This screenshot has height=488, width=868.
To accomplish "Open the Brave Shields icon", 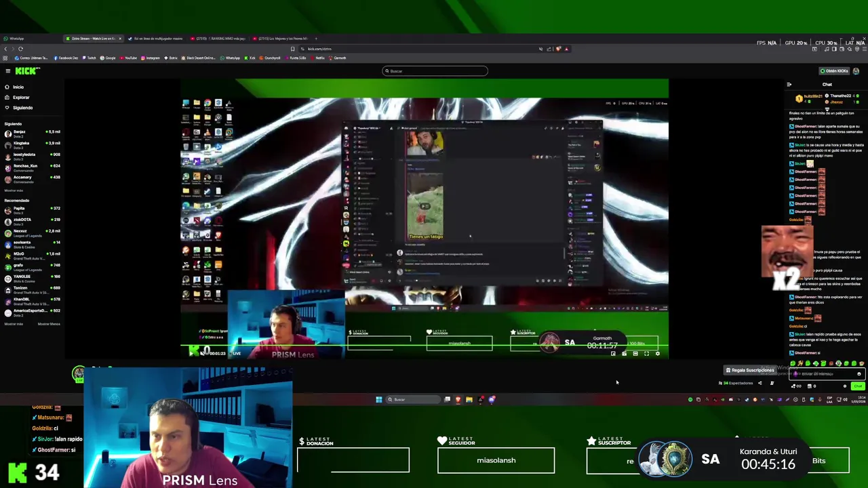I will tap(558, 49).
